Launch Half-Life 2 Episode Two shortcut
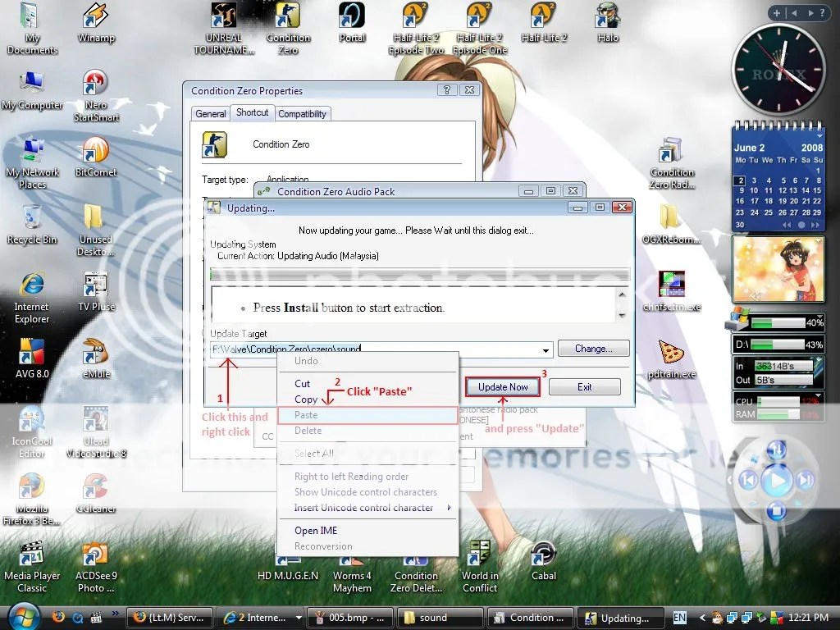 click(416, 28)
